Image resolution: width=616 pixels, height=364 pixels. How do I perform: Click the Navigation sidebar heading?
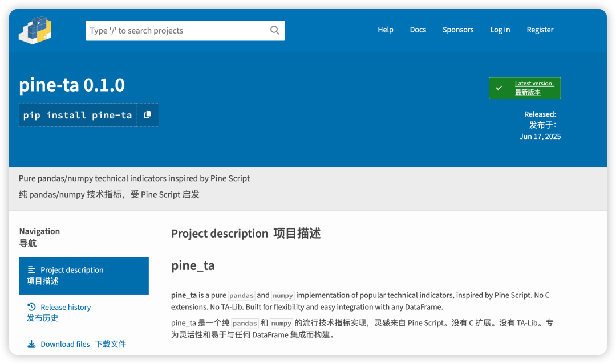point(39,237)
